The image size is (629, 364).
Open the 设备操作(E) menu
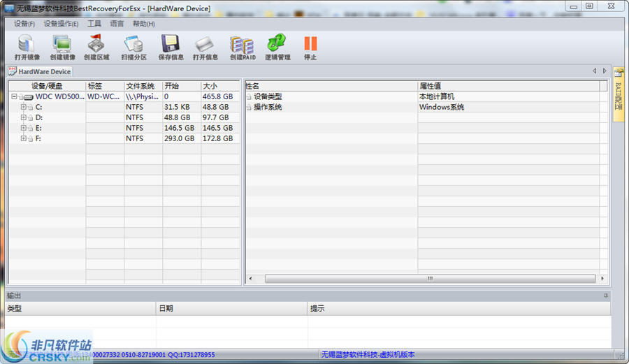click(61, 24)
